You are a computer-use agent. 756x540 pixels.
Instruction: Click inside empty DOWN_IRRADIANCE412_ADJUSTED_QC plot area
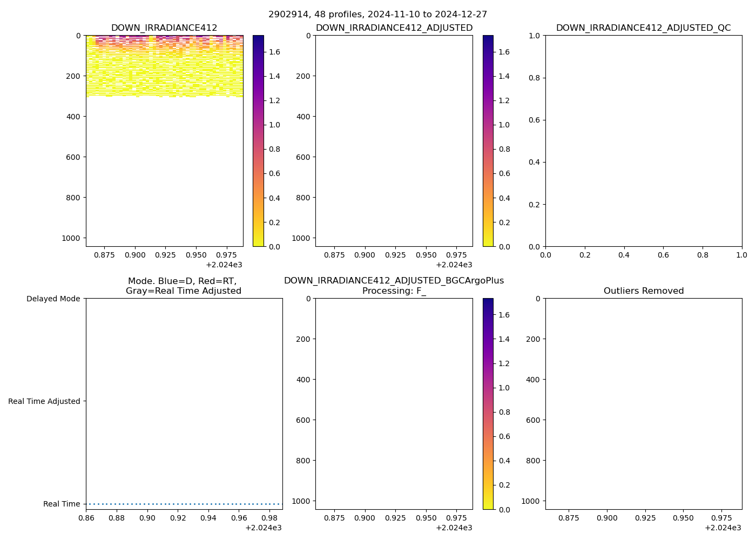(x=643, y=140)
